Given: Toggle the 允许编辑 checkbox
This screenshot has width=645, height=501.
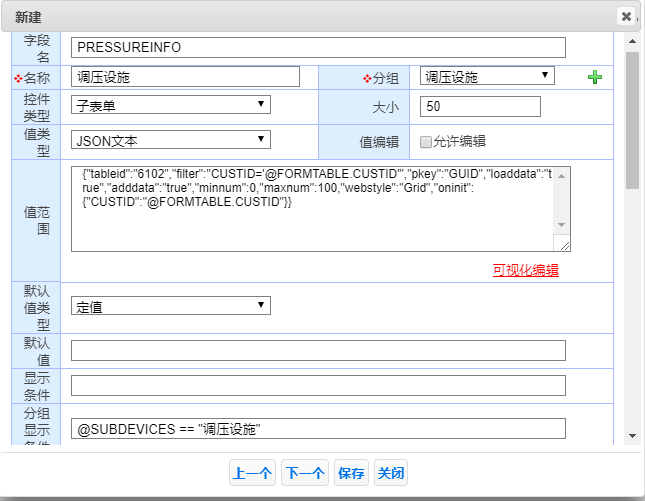Looking at the screenshot, I should 426,141.
